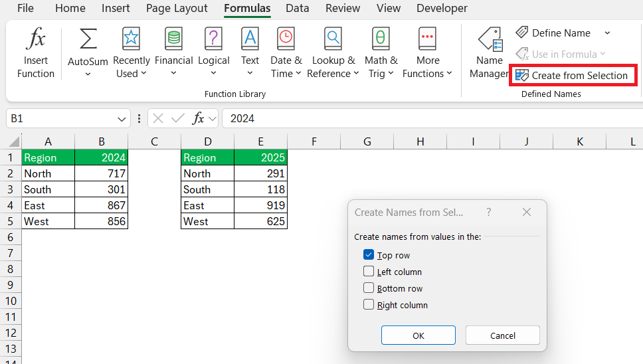Open the Logical functions icon
The height and width of the screenshot is (364, 643).
[x=213, y=39]
